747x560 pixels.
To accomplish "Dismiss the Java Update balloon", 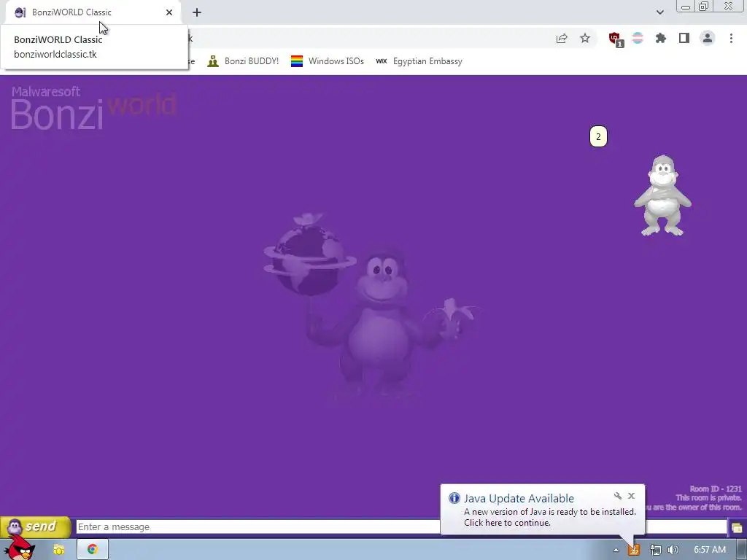I will point(631,496).
